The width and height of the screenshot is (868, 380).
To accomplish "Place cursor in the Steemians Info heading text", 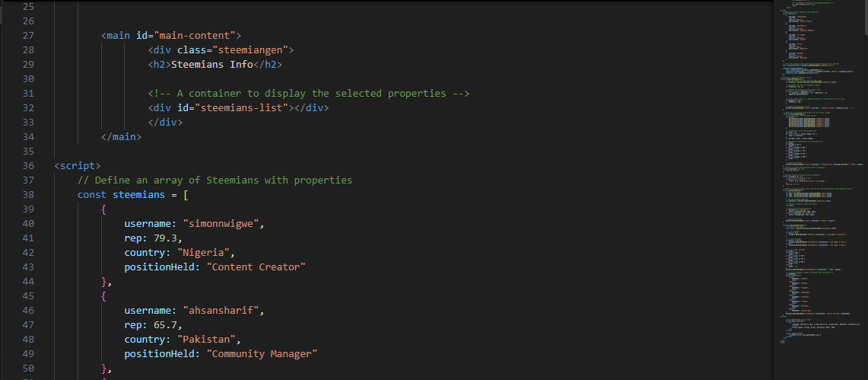I will click(x=212, y=64).
